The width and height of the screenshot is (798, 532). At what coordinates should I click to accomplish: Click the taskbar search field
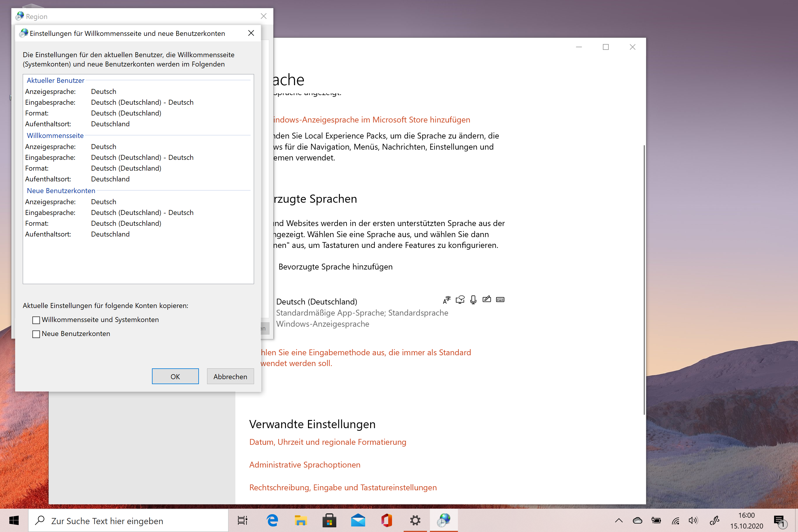[128, 520]
